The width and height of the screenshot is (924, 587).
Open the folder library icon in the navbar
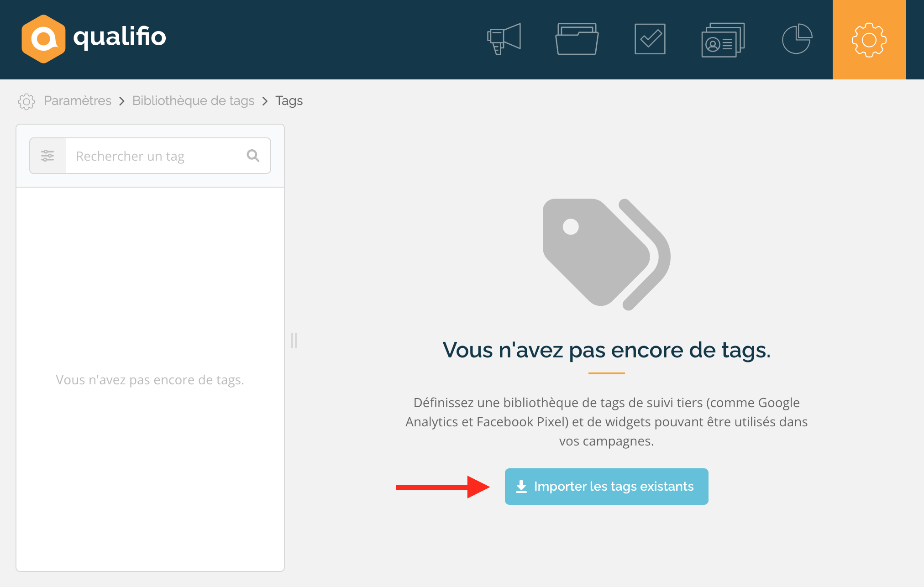tap(577, 39)
